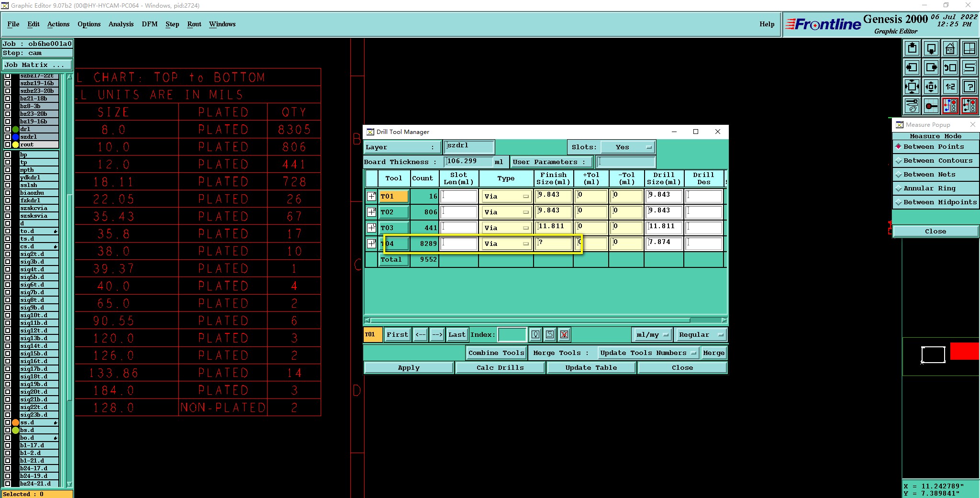Viewport: 980px width, 498px height.
Task: Open the ml/my units dropdown
Action: [x=652, y=335]
